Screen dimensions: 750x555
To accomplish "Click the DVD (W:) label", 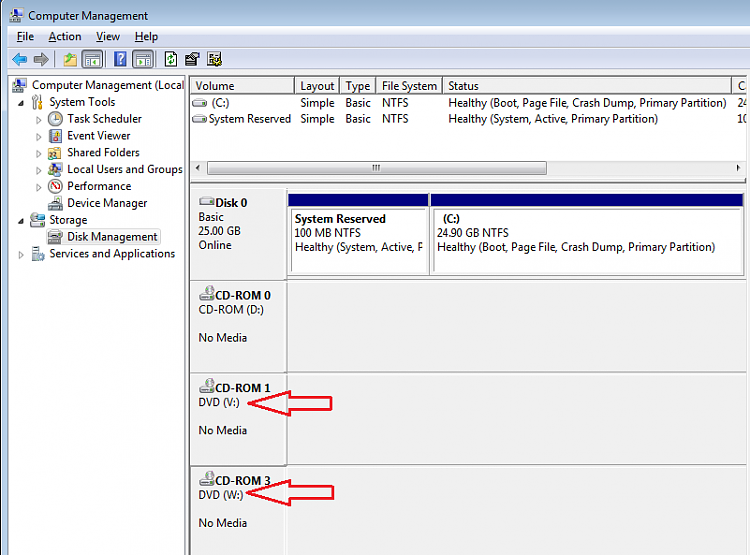I will point(221,495).
